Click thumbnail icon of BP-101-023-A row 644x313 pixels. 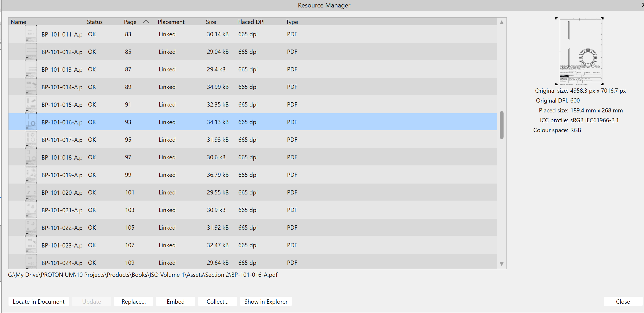tap(31, 245)
